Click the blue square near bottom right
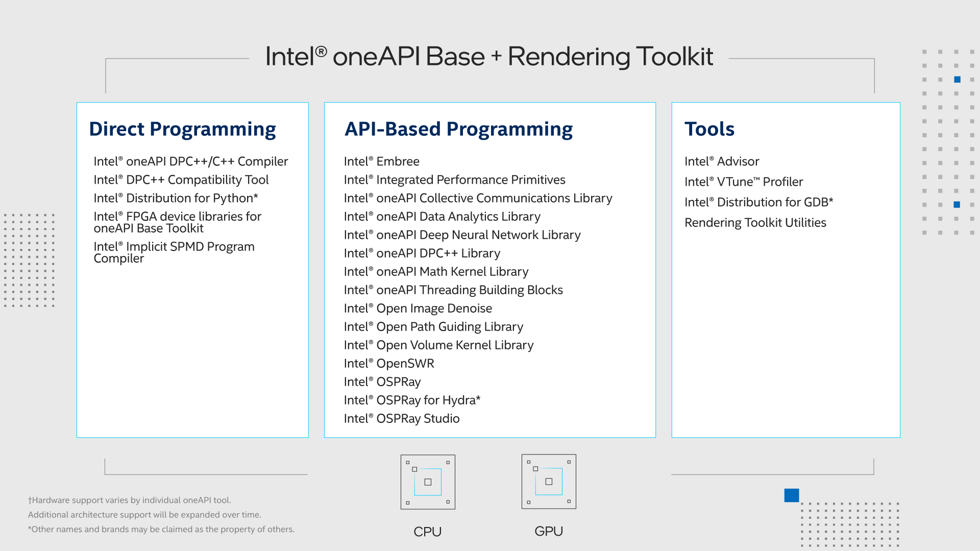The width and height of the screenshot is (980, 551). click(x=791, y=495)
